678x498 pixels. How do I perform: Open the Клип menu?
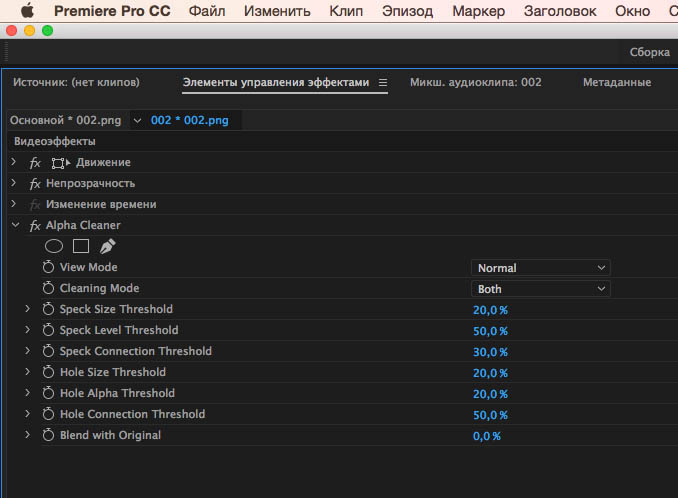[346, 11]
